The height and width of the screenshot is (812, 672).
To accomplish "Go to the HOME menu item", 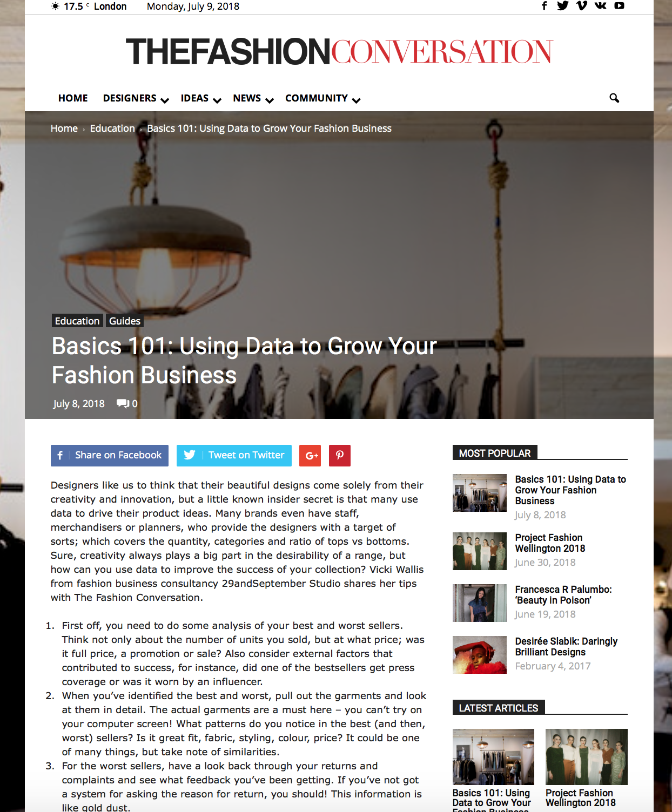I will tap(73, 98).
